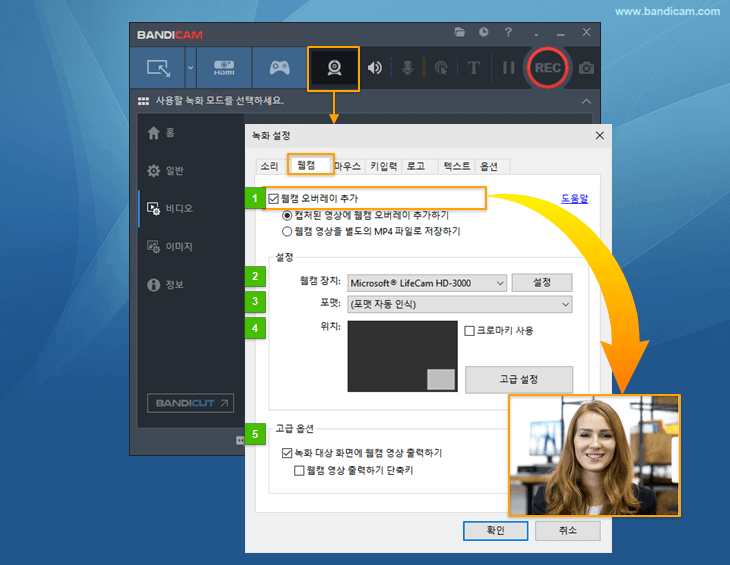Open the 웹캠 장치 device dropdown
The image size is (730, 565).
427,283
